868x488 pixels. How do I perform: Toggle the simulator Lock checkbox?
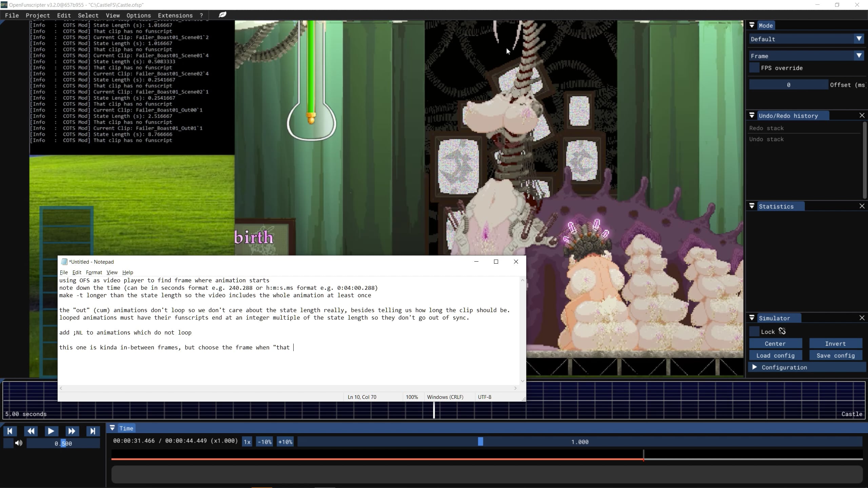754,331
